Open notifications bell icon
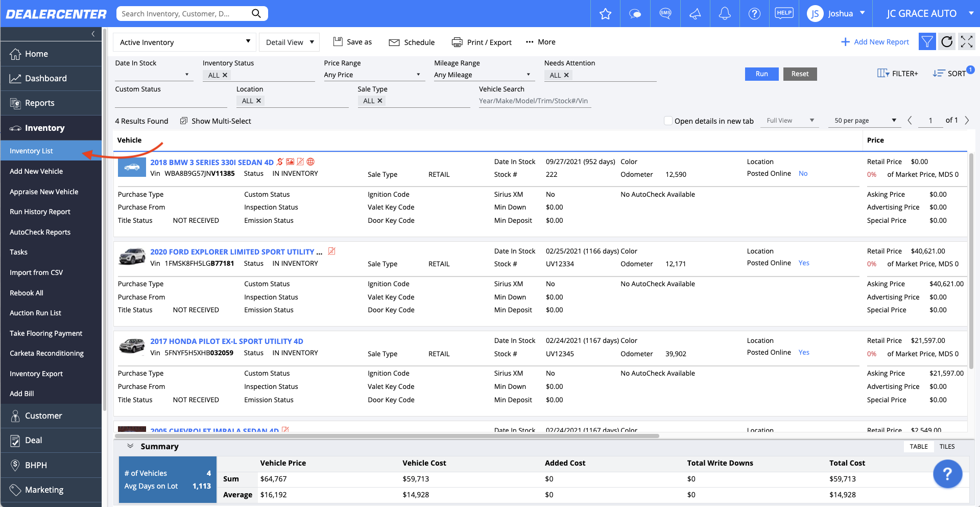The width and height of the screenshot is (980, 507). (x=725, y=13)
